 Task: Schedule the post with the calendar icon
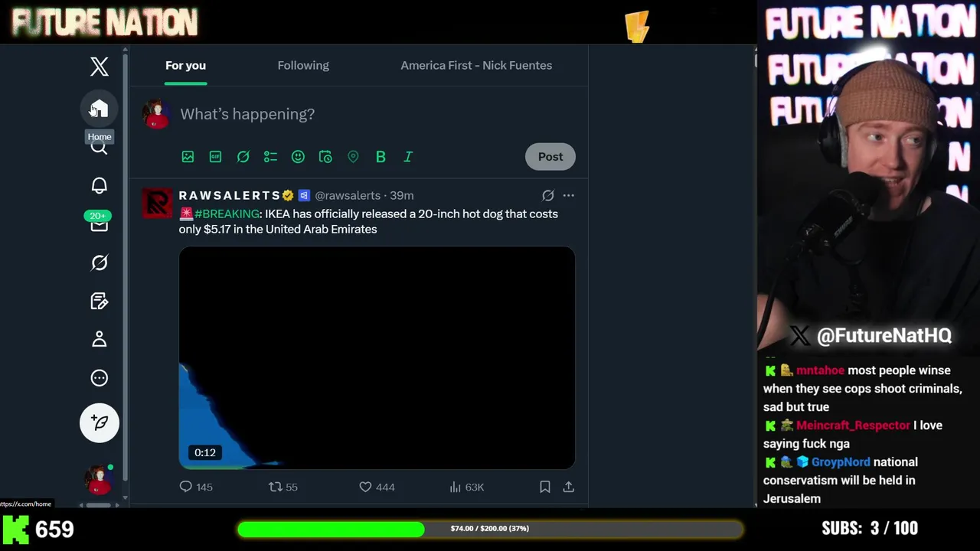pos(325,157)
